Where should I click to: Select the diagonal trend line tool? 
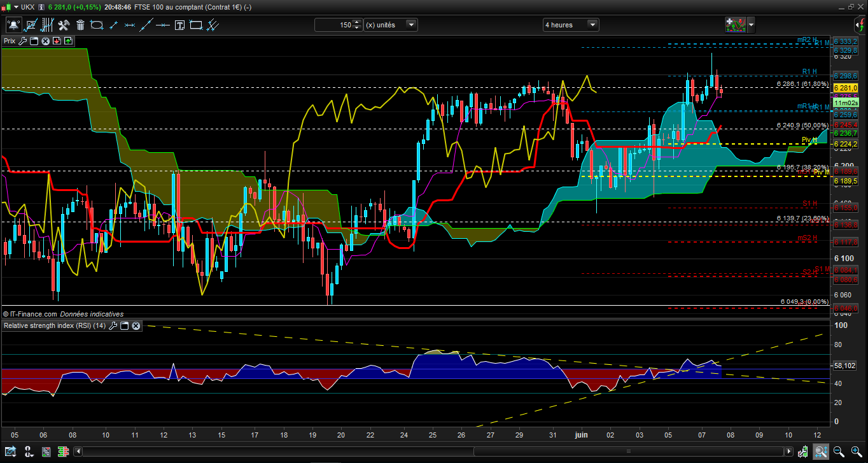(x=146, y=25)
